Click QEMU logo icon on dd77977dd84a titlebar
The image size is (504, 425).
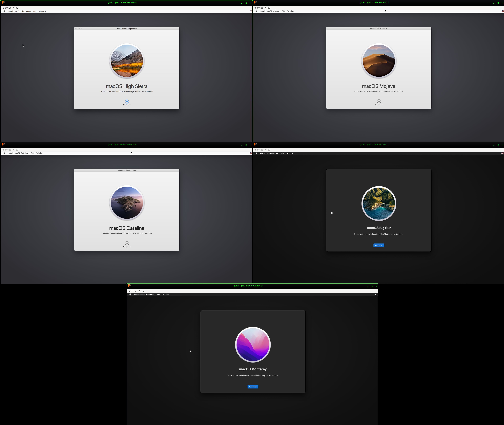[129, 286]
